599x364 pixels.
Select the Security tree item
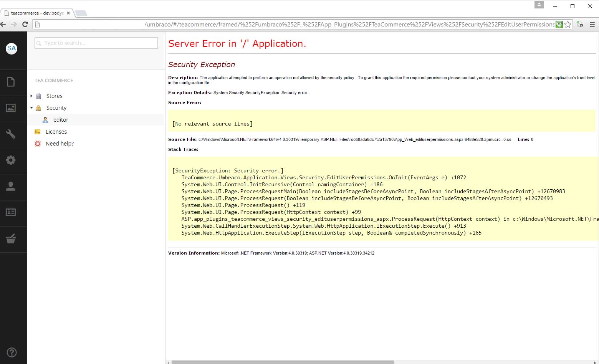[x=56, y=108]
